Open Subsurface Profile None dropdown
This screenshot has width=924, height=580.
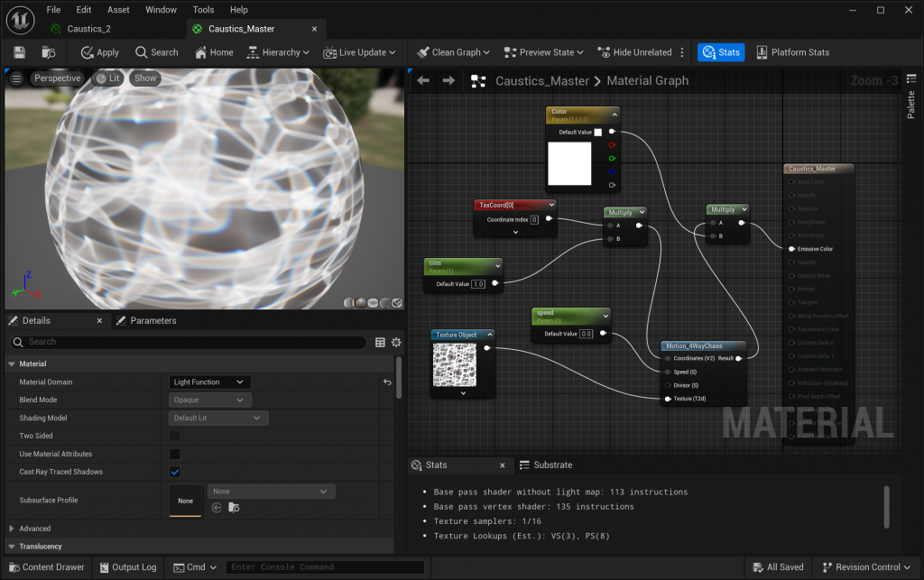coord(271,492)
